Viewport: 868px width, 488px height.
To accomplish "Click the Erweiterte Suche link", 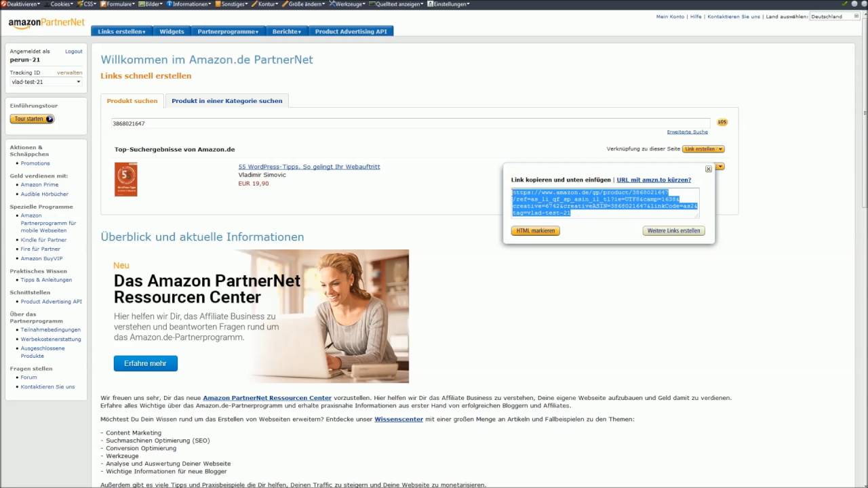I will pyautogui.click(x=688, y=132).
